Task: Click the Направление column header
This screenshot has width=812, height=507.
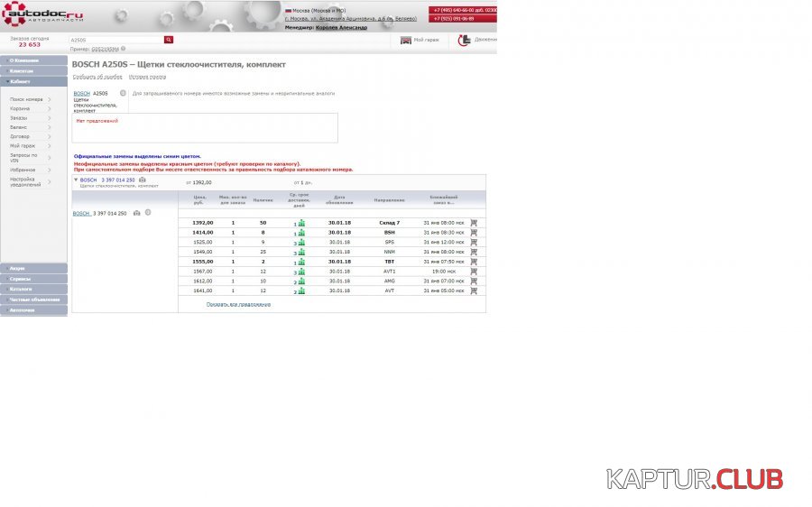Action: point(390,200)
